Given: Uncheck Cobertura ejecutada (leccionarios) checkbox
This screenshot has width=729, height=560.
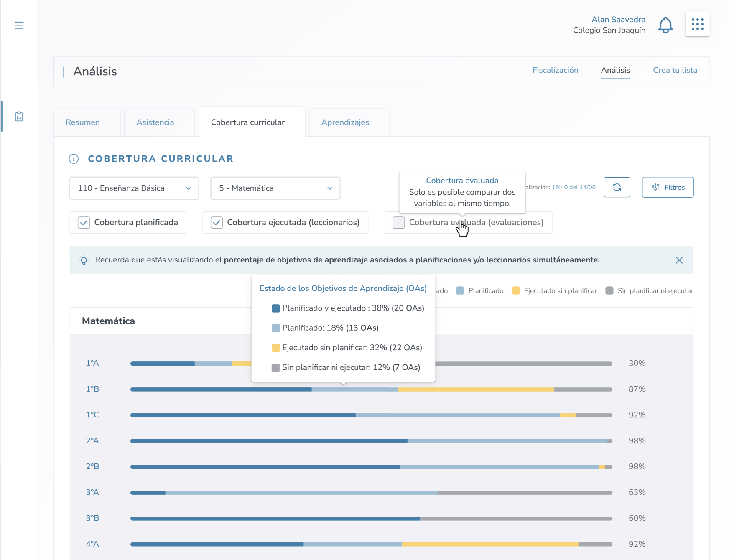Looking at the screenshot, I should tap(217, 223).
